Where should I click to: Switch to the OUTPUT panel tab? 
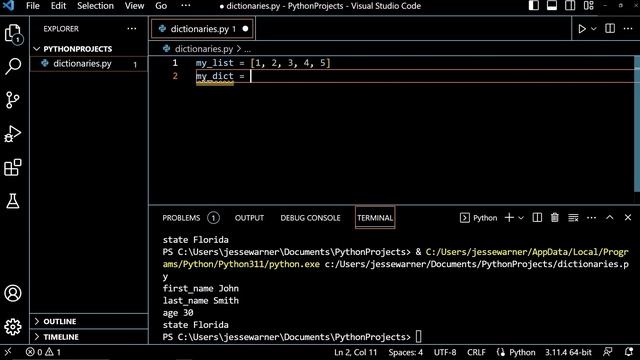click(x=249, y=218)
